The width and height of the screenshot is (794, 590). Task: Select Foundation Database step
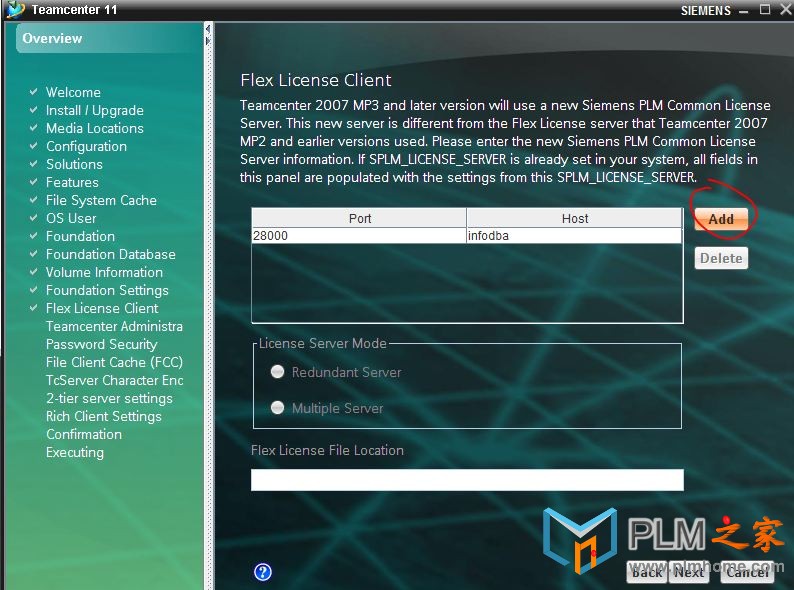pos(111,254)
